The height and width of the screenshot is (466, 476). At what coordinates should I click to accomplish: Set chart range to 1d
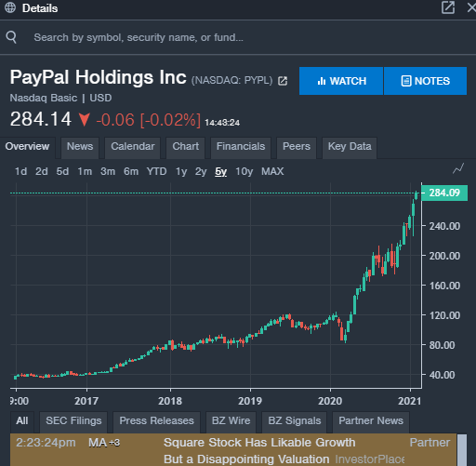[20, 171]
